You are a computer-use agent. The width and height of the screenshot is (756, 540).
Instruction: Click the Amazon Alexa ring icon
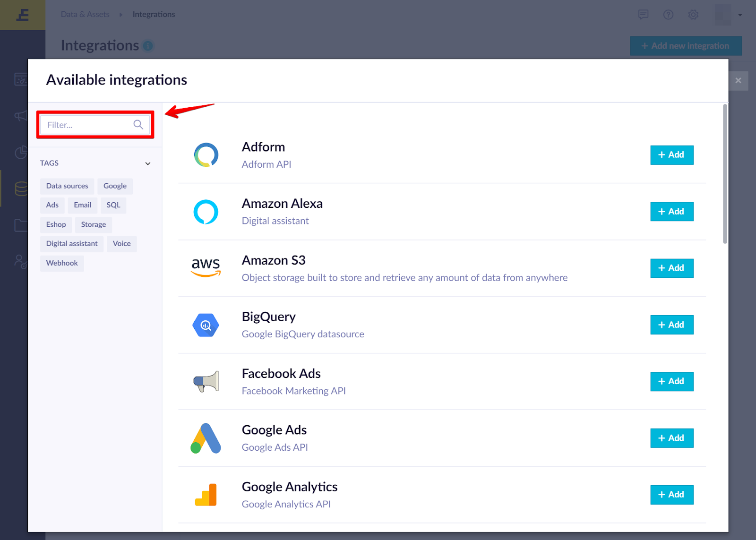(206, 212)
